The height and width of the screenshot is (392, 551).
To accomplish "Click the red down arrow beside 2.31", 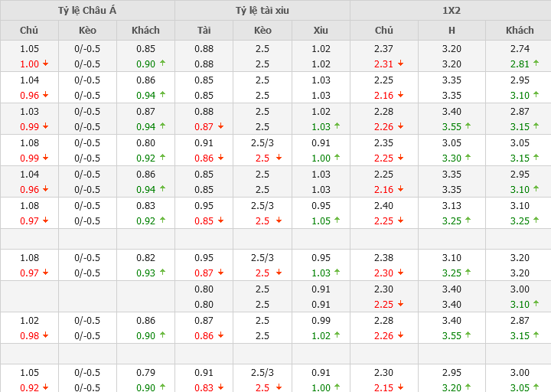I will point(400,64).
